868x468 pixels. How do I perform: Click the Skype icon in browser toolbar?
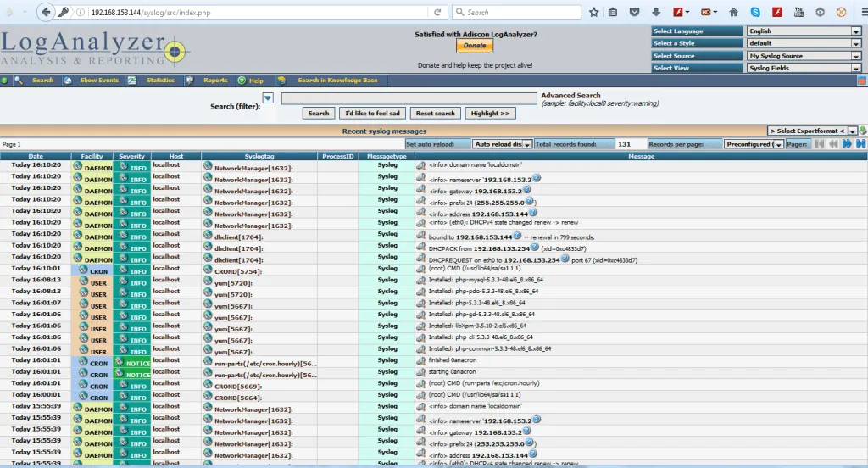[755, 12]
